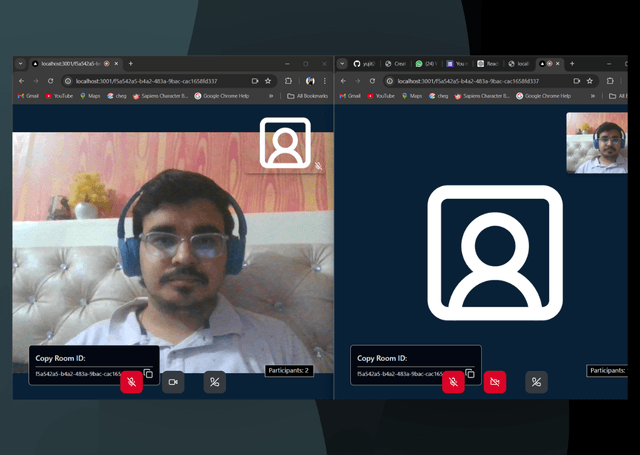Screen dimensions: 640x455
Task: Open Maps bookmark in right window
Action: point(412,96)
